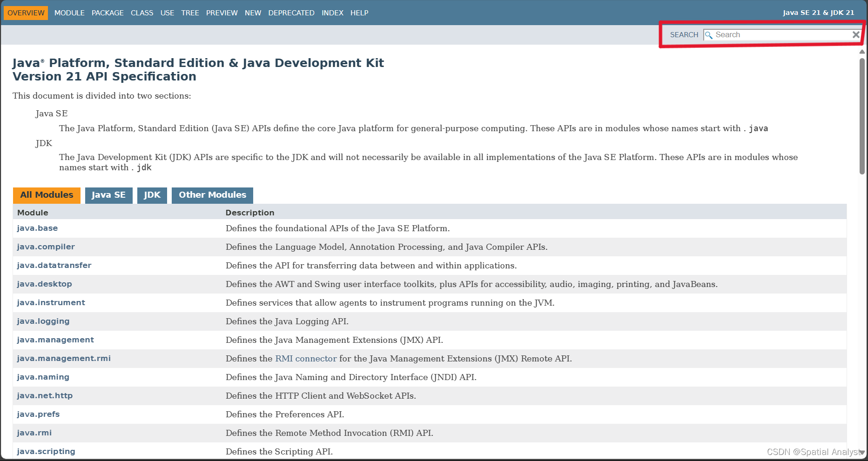Open the INDEX page

(332, 13)
